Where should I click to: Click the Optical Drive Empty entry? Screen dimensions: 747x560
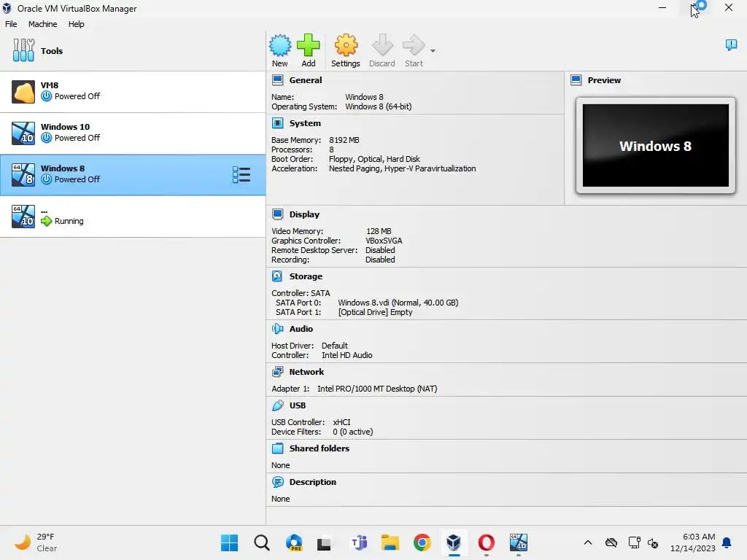point(376,312)
